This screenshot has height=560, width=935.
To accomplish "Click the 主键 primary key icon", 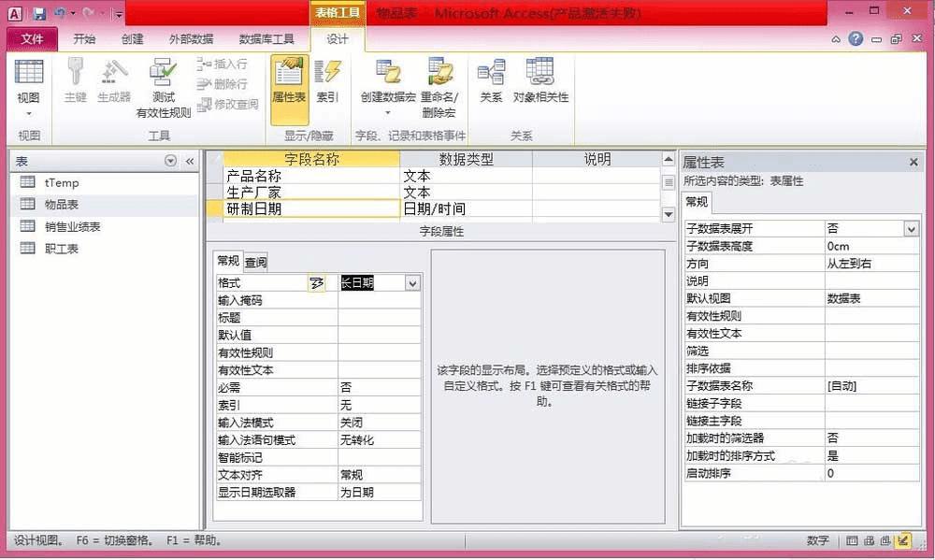I will 75,80.
